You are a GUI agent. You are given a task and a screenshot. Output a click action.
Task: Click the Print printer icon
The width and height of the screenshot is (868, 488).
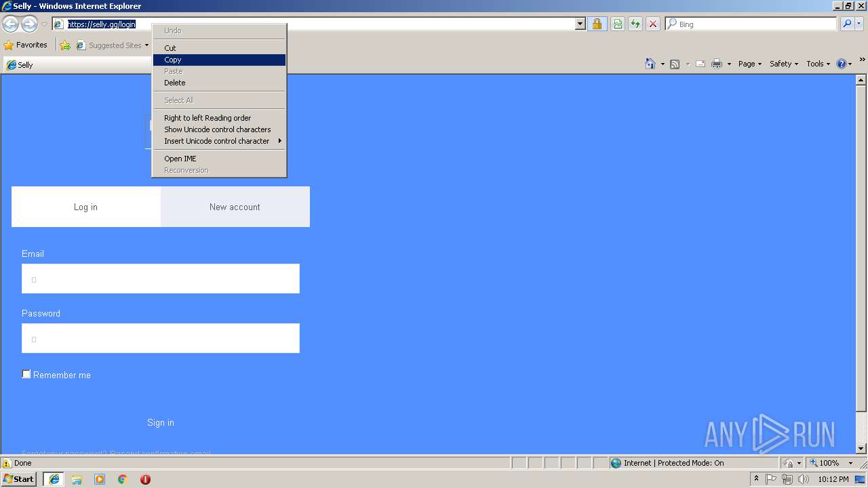click(x=717, y=64)
